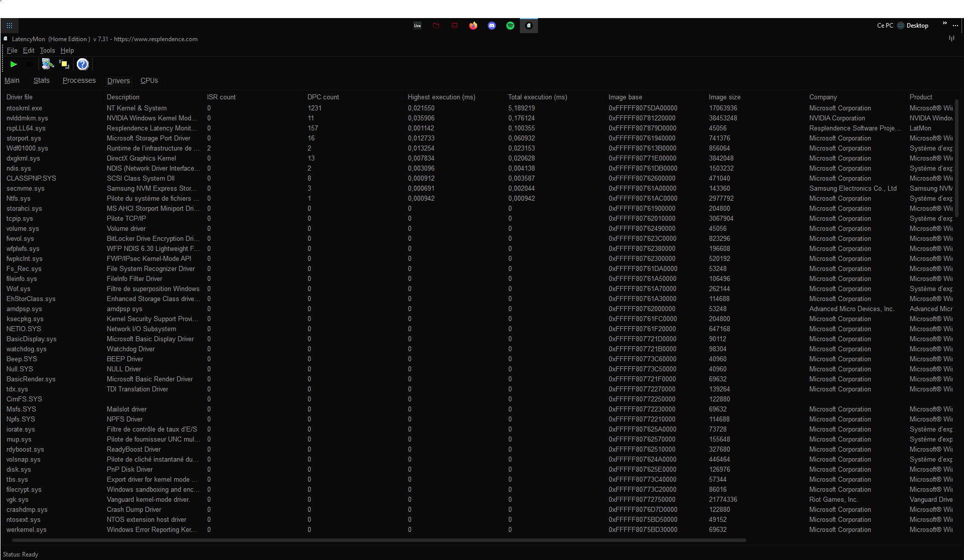Open the Tools menu
Viewport: 964px width, 560px height.
click(47, 50)
